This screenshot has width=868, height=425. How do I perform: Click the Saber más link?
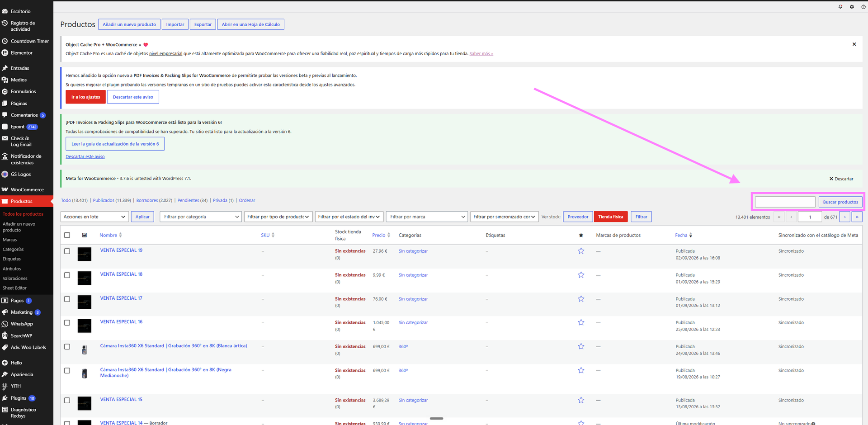click(481, 54)
